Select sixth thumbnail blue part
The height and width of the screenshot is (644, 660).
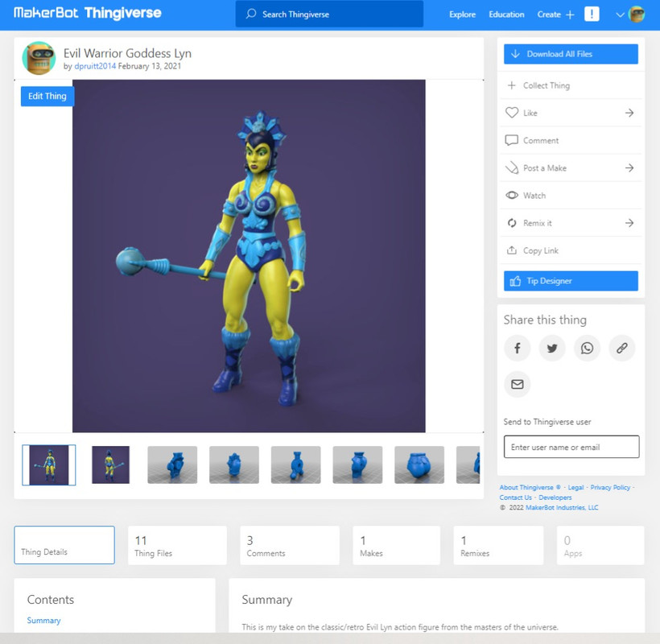357,464
